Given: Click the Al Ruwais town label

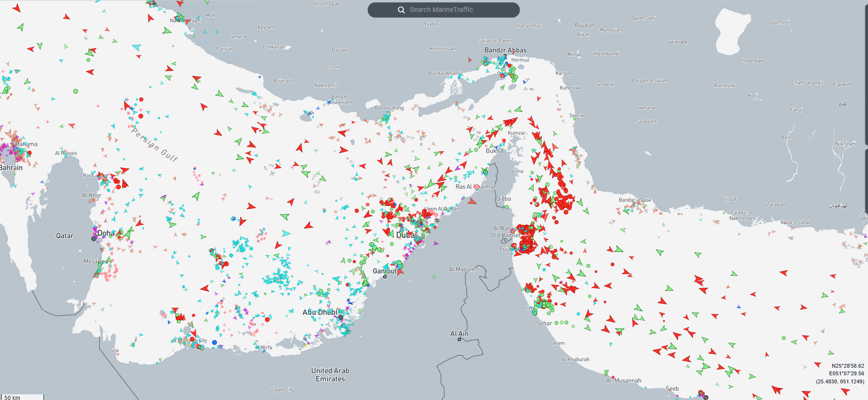Looking at the screenshot, I should [66, 153].
